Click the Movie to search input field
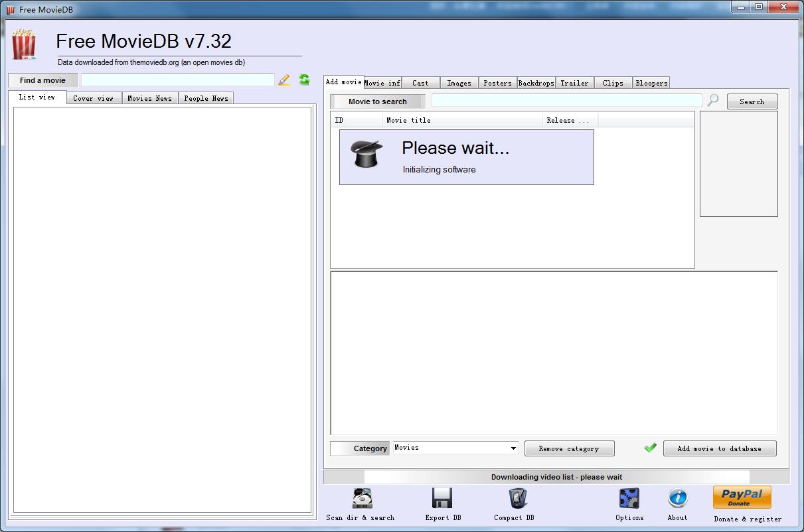Screen dimensions: 804x532 (566, 101)
